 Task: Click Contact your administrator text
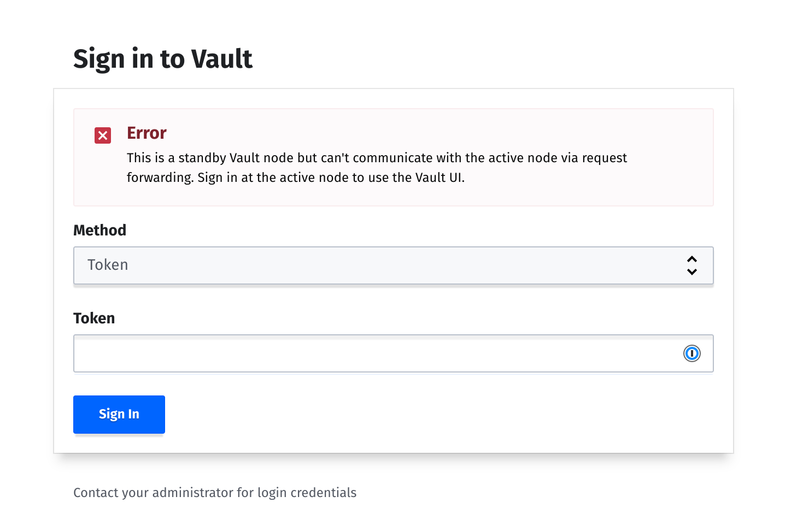tap(215, 492)
